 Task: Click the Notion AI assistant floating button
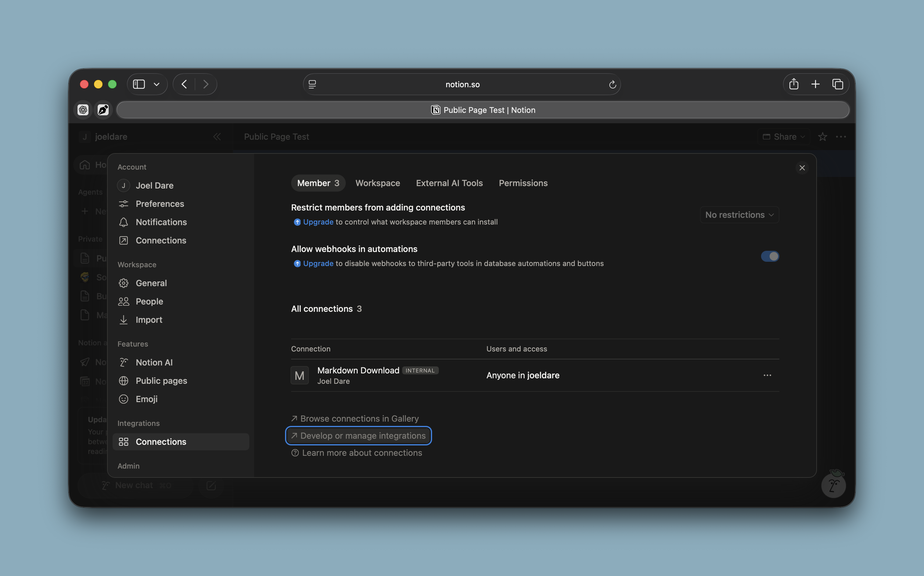tap(833, 485)
